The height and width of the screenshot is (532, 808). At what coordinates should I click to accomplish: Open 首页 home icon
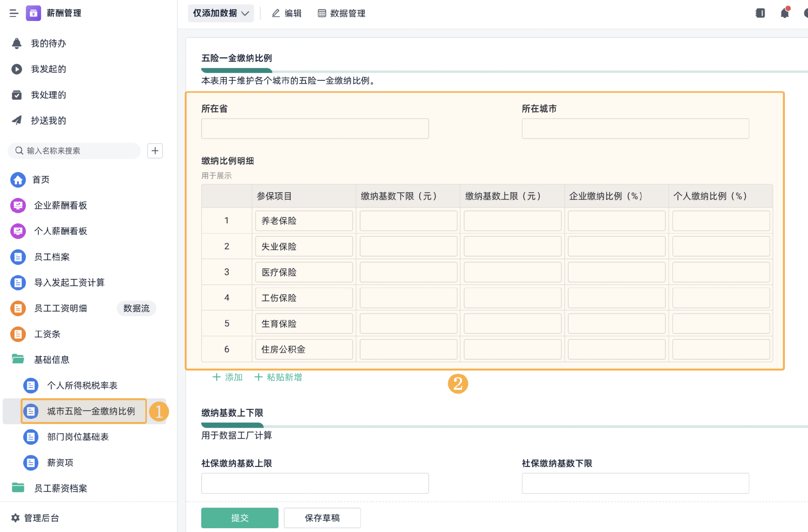pos(18,180)
